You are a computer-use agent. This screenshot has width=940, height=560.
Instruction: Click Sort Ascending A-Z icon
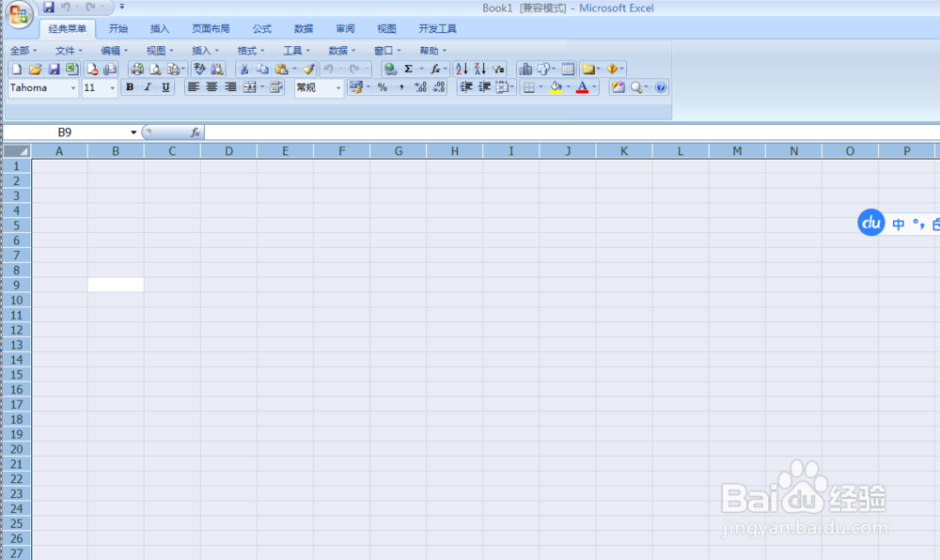coord(461,70)
